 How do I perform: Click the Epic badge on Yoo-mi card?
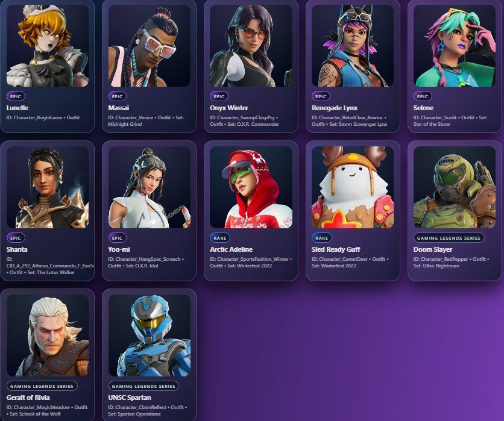(x=118, y=238)
